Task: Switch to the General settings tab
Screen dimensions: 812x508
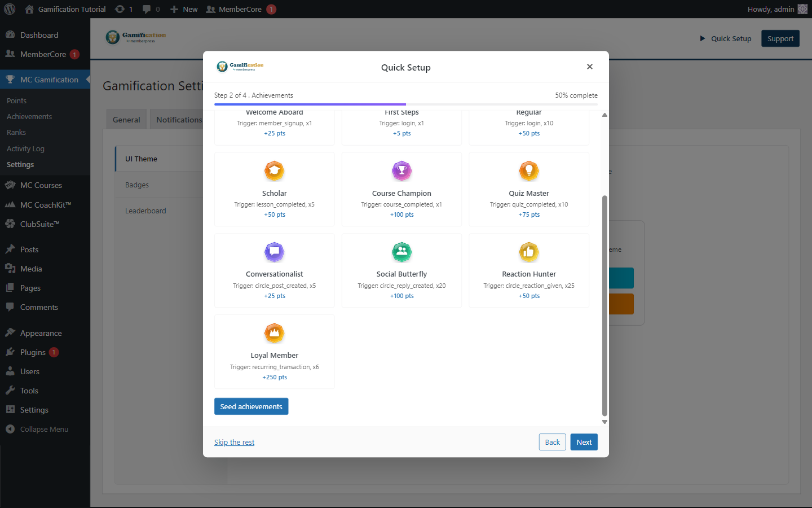Action: click(x=126, y=120)
